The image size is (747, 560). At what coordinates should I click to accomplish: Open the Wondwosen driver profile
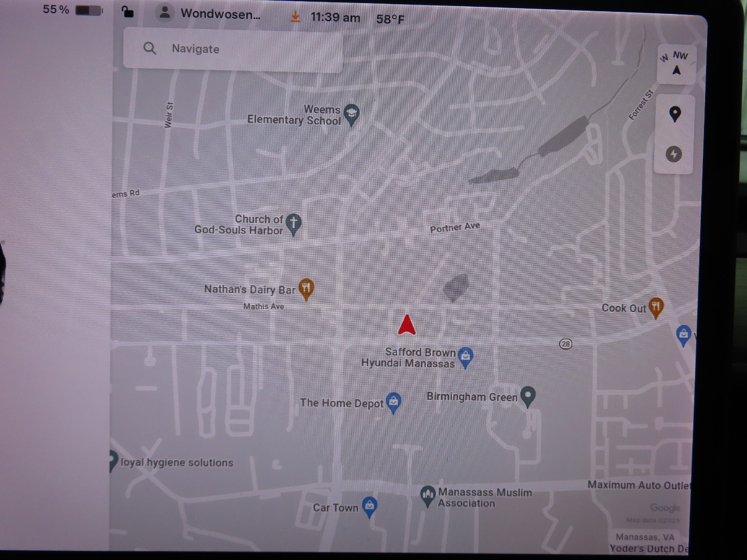tap(209, 13)
